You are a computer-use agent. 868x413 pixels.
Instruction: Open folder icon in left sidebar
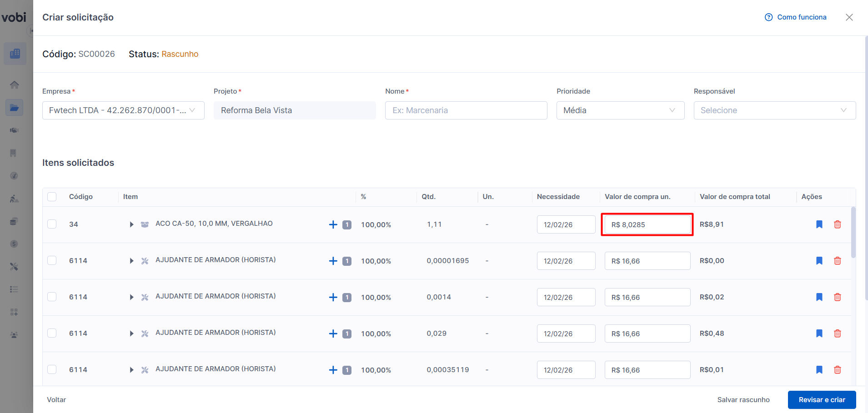click(x=15, y=108)
